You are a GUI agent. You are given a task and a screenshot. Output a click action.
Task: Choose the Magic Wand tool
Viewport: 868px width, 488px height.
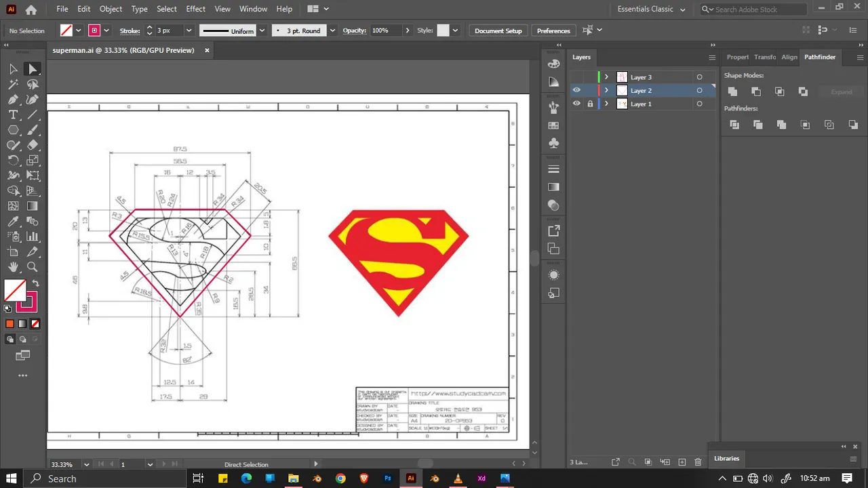click(13, 85)
